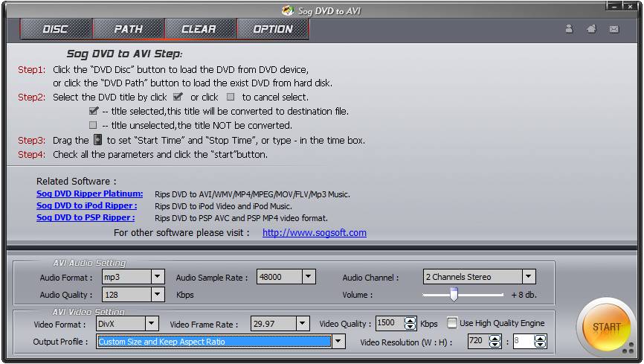The width and height of the screenshot is (644, 364).
Task: Expand the Audio Quality dropdown
Action: [x=158, y=294]
